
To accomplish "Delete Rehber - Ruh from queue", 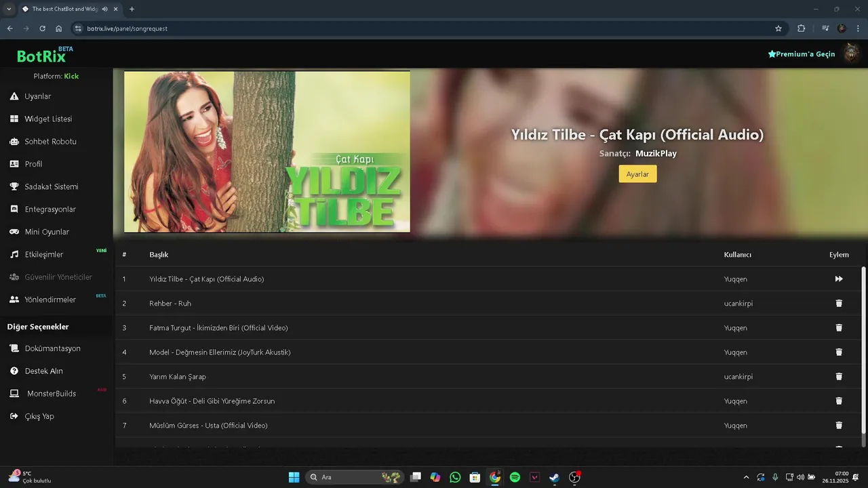I will [839, 304].
